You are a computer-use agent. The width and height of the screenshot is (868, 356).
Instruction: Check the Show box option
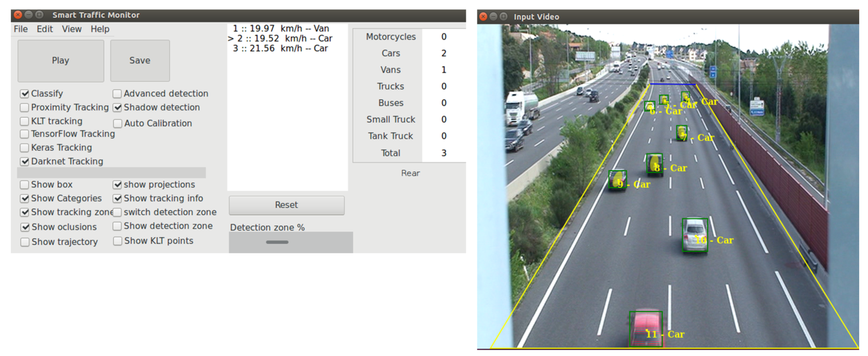coord(25,185)
